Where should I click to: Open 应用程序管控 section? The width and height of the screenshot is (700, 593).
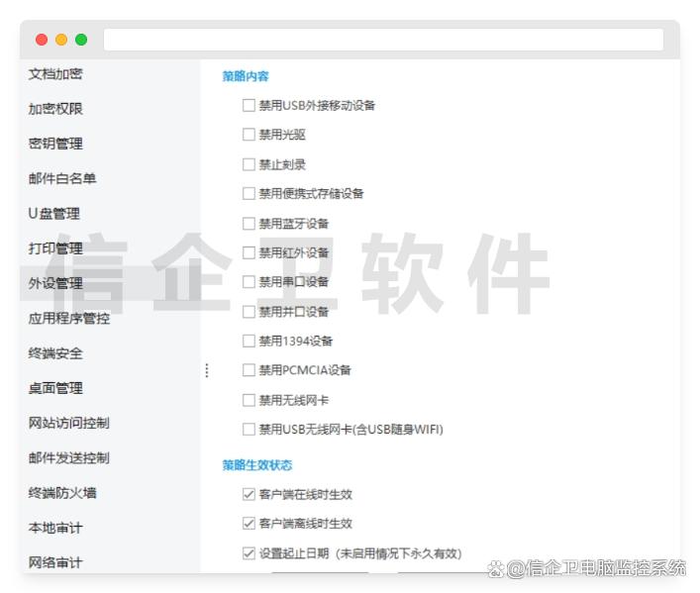tap(68, 318)
